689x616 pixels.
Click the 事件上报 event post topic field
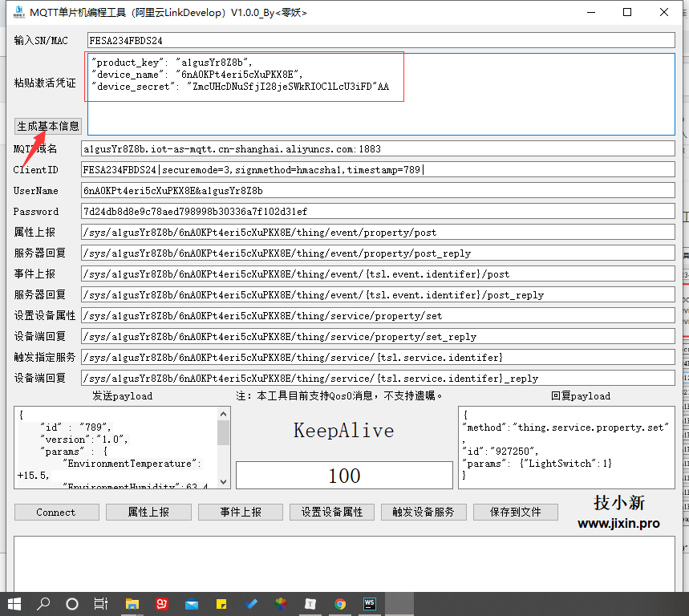click(x=378, y=274)
